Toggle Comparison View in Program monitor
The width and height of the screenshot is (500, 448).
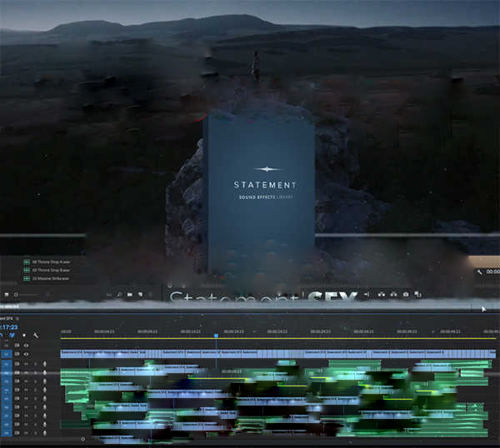pyautogui.click(x=418, y=295)
